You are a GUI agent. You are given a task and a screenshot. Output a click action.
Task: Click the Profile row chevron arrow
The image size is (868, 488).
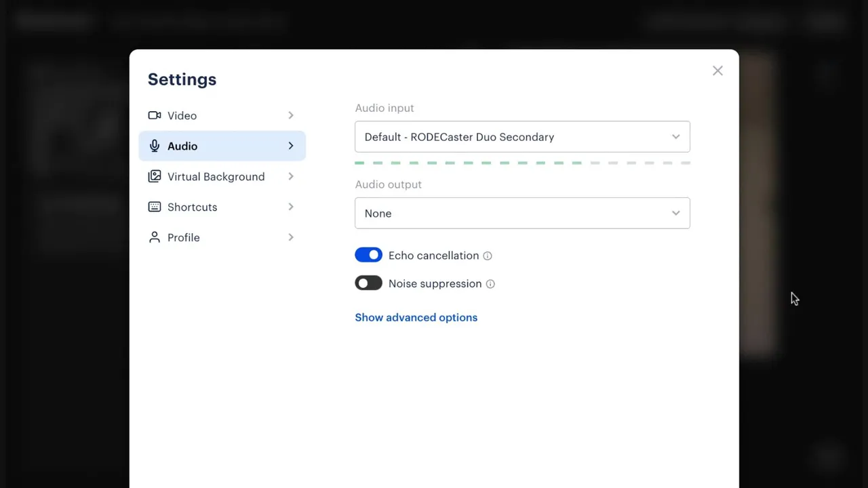pos(291,237)
